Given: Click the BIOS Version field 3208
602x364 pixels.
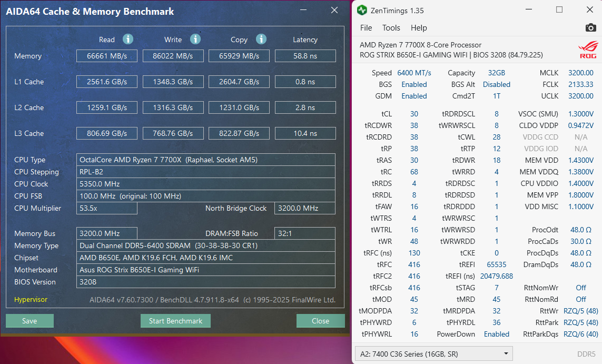Looking at the screenshot, I should (x=206, y=282).
